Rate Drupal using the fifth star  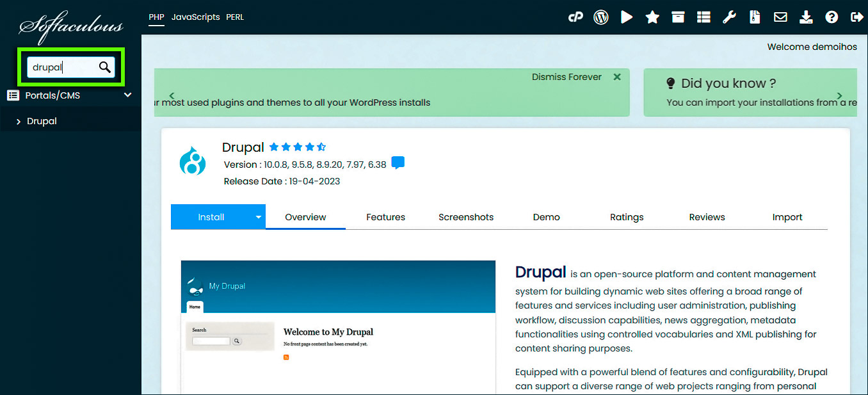(x=320, y=146)
